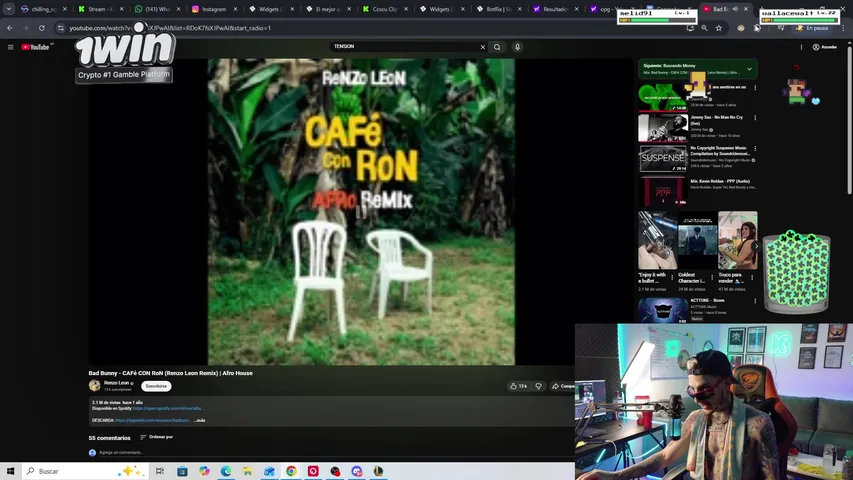Image resolution: width=853 pixels, height=480 pixels.
Task: Open options for ACTTUNE Boom video
Action: [x=755, y=300]
